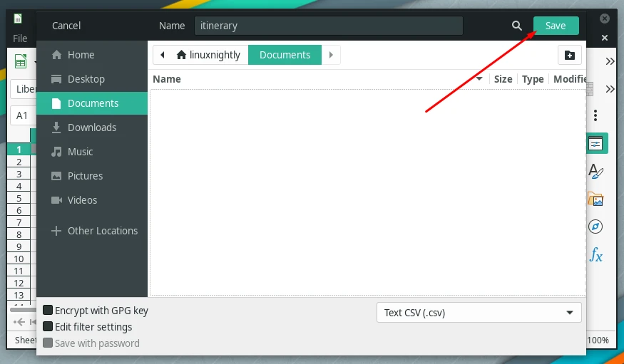Click the new spreadsheet toolbar icon
Viewport: 624px width, 364px height.
click(x=21, y=61)
